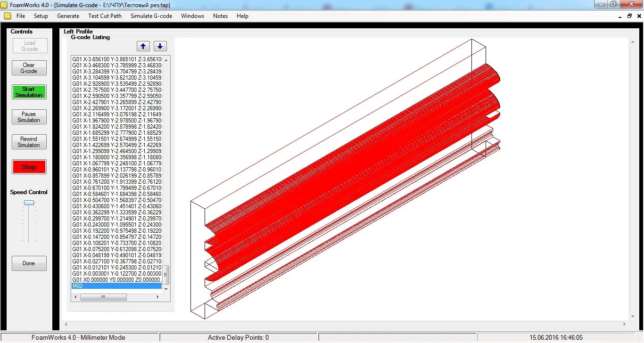Select line G01 X-1.299099 Y-2.464500

pyautogui.click(x=116, y=151)
